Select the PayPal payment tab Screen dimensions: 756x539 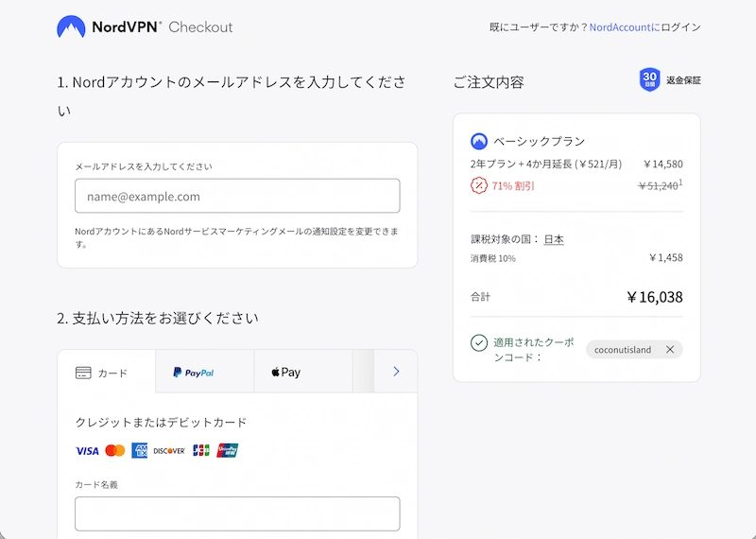pos(205,372)
